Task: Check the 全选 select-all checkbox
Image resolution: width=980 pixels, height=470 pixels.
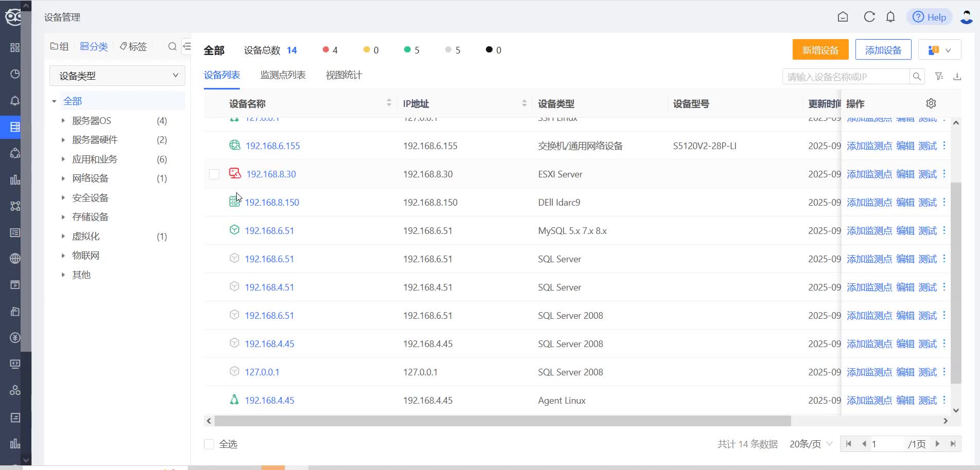Action: (209, 444)
